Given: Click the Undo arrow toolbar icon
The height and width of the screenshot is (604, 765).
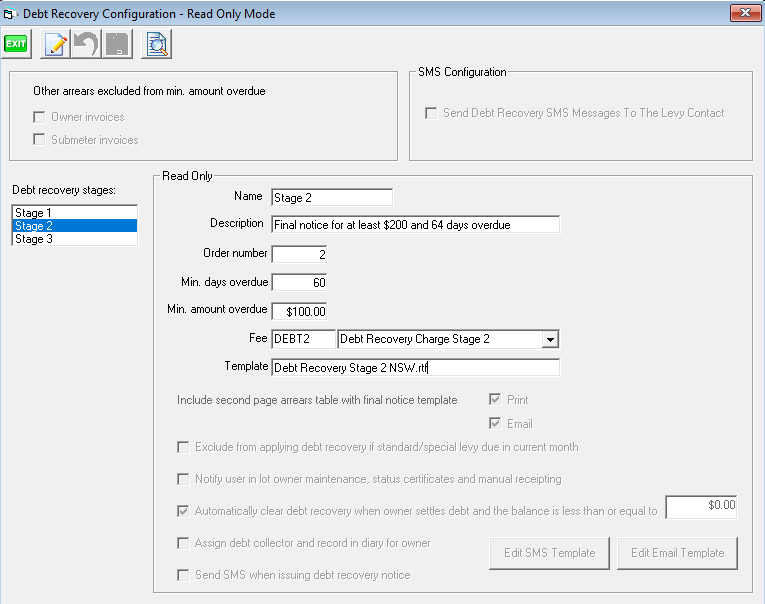Looking at the screenshot, I should tap(86, 44).
